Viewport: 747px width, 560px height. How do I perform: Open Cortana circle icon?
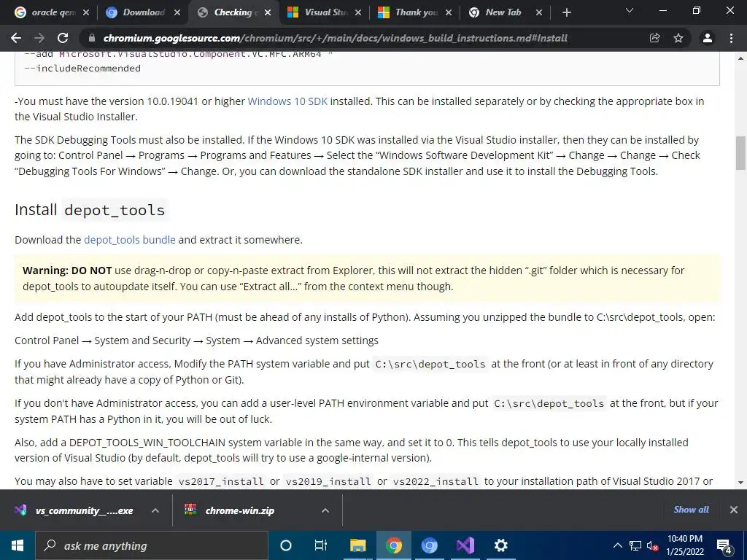[286, 545]
